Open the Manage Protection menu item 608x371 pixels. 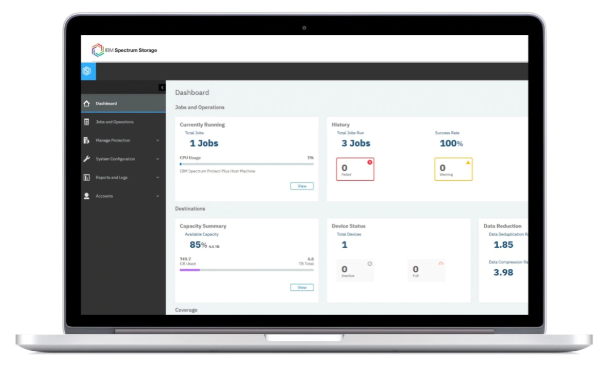[123, 140]
